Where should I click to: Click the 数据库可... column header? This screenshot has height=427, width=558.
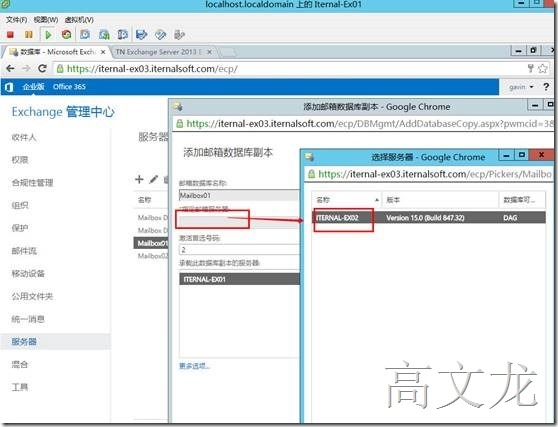click(x=522, y=200)
